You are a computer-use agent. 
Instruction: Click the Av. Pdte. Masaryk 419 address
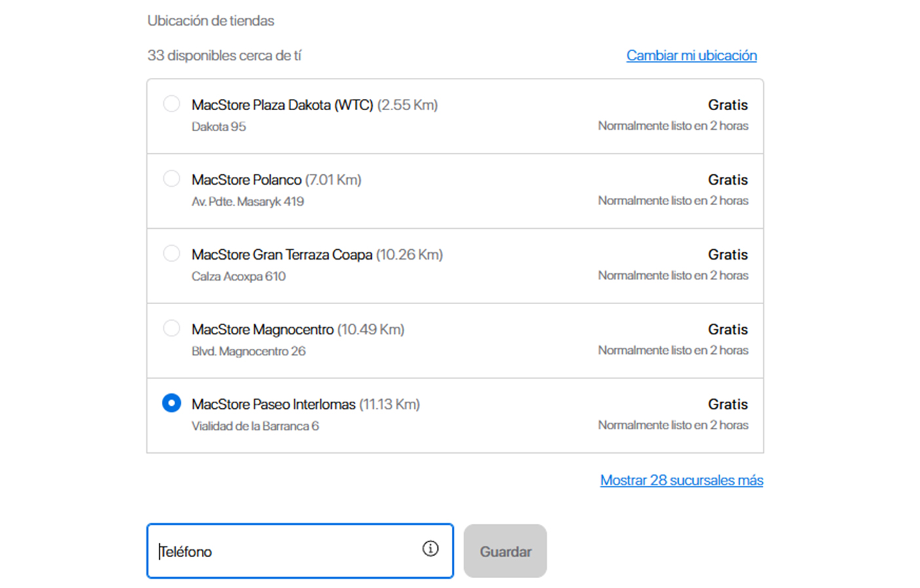[247, 201]
